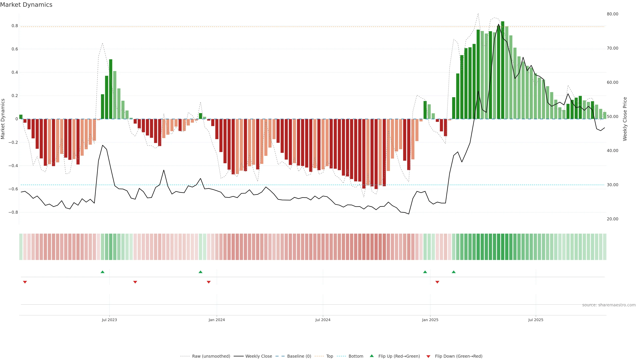Toggle the Top threshold legend entry

tap(330, 356)
